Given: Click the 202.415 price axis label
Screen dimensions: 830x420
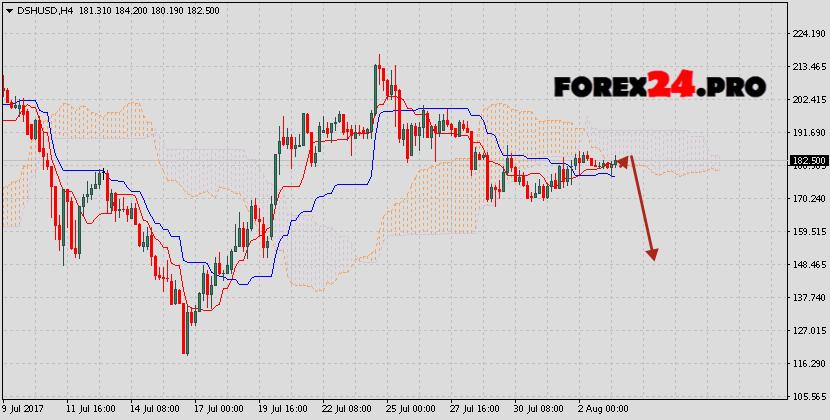Looking at the screenshot, I should click(x=807, y=100).
